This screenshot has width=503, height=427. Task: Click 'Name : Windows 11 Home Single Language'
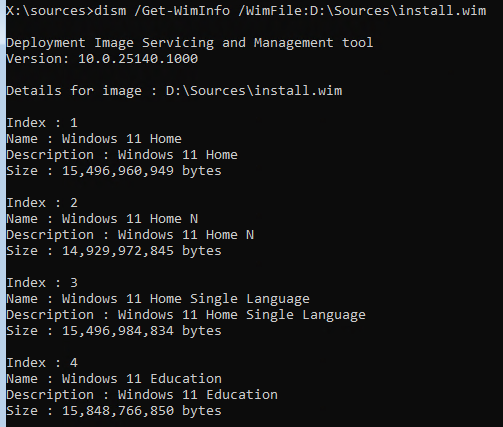tap(158, 299)
